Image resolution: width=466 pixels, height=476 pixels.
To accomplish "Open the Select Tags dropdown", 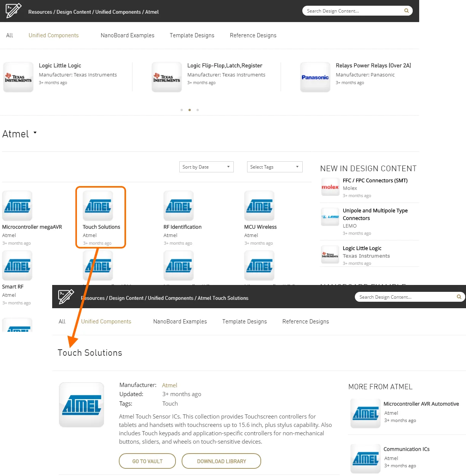I will (x=274, y=167).
